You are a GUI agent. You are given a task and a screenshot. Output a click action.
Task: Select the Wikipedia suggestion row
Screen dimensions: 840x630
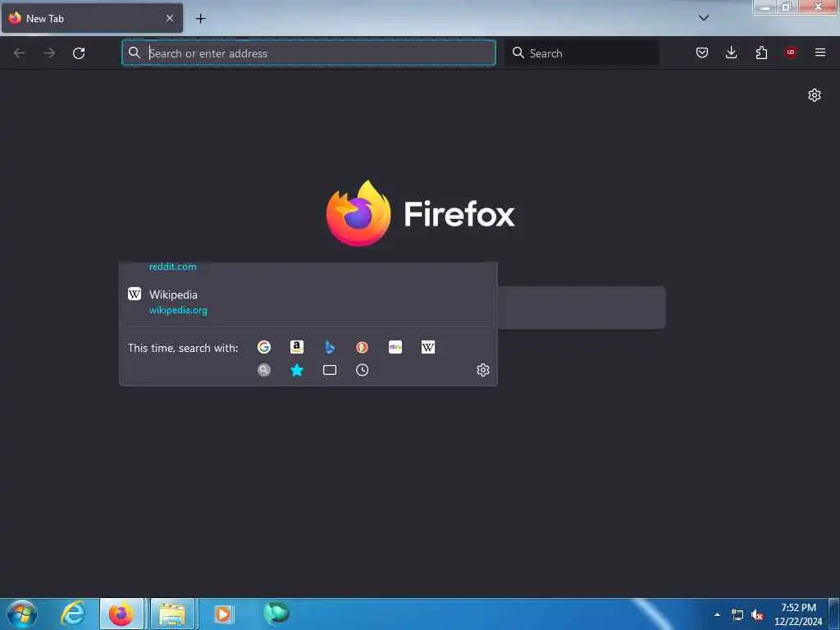[x=308, y=302]
